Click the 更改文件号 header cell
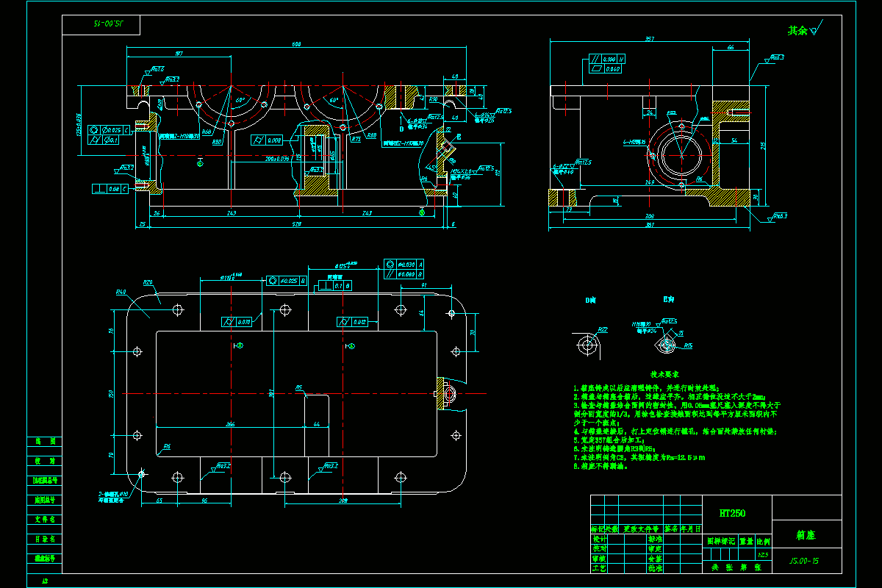The height and width of the screenshot is (588, 882). tap(642, 529)
